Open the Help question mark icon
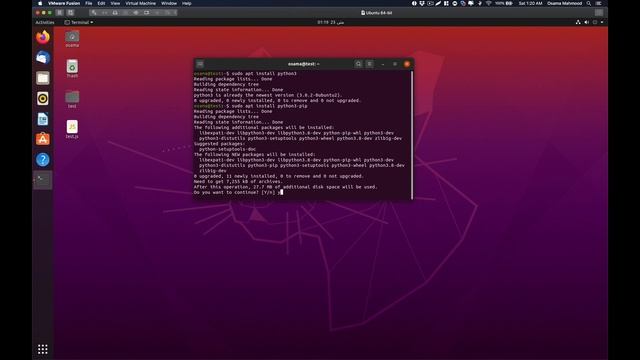The height and width of the screenshot is (360, 640). coord(42,160)
